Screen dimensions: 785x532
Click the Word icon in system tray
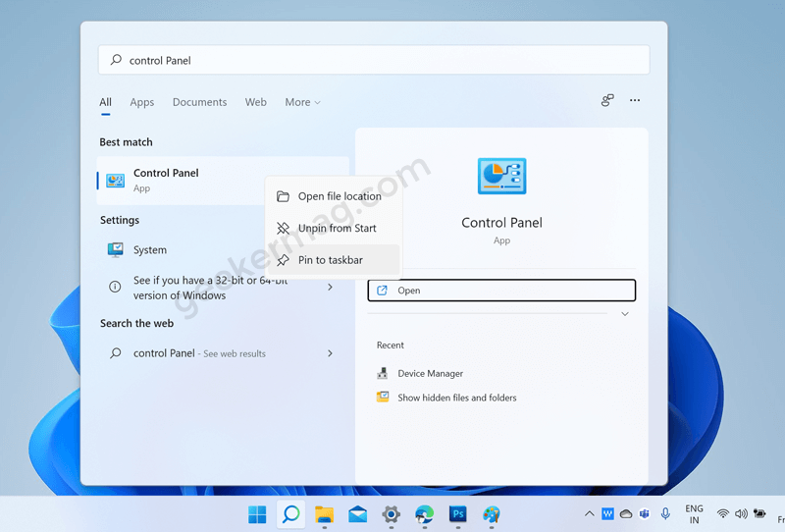point(607,514)
